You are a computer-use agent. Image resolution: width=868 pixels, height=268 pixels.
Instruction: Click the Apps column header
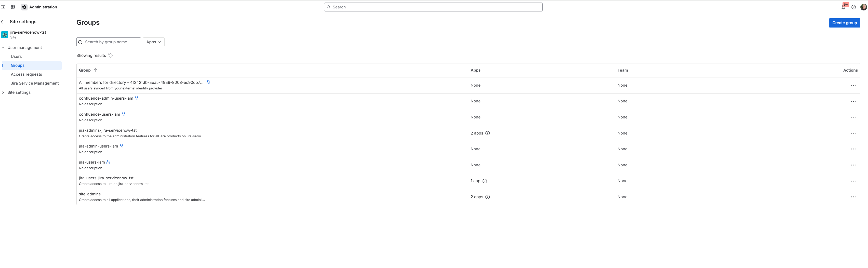tap(475, 71)
